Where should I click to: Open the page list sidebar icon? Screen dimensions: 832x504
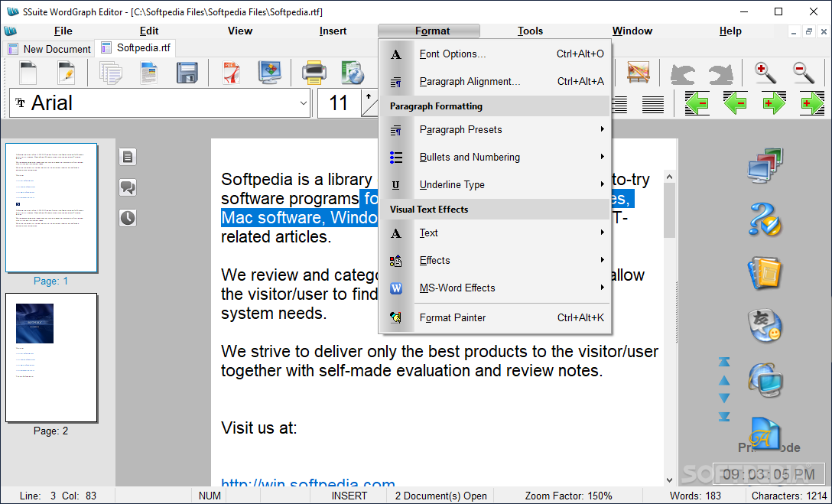tap(128, 157)
